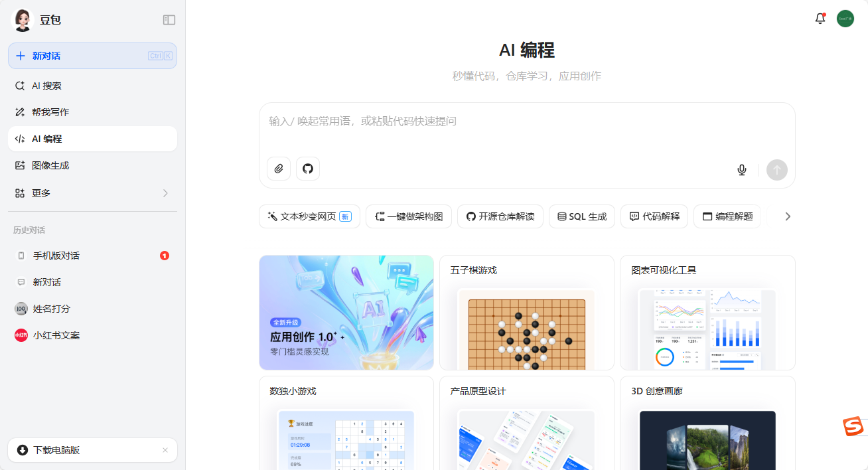Click the 豆包 app name text
This screenshot has height=470, width=868.
pyautogui.click(x=50, y=20)
